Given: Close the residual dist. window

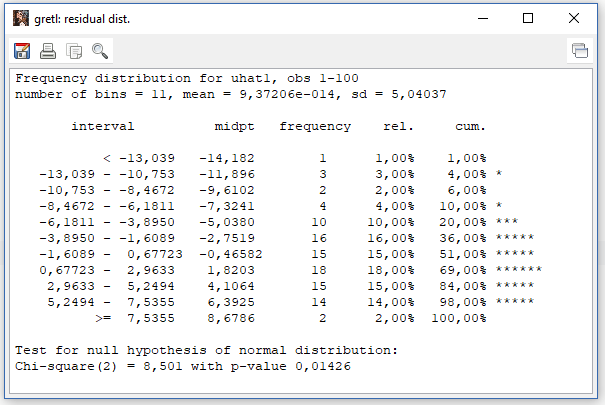Looking at the screenshot, I should (x=574, y=18).
